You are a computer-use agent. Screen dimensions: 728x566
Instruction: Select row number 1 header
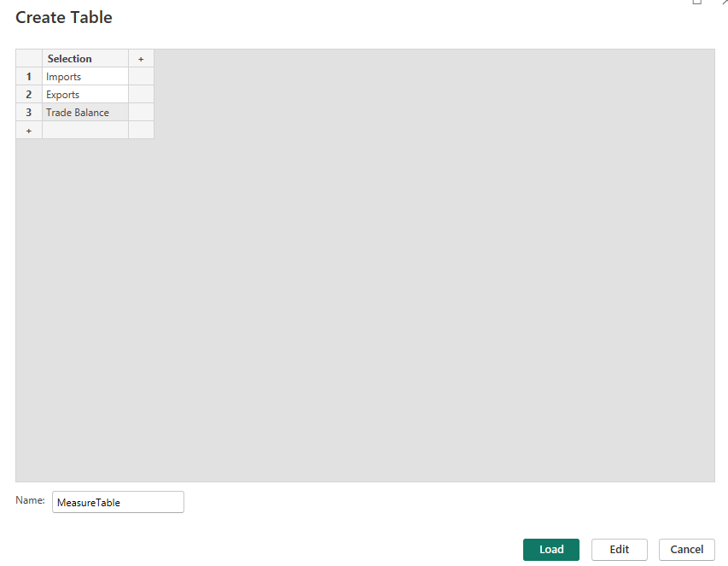tap(29, 76)
